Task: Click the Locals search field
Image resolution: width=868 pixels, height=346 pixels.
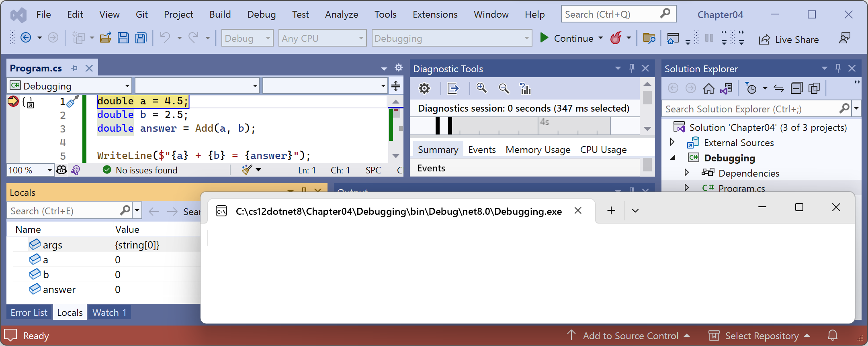Action: 64,211
